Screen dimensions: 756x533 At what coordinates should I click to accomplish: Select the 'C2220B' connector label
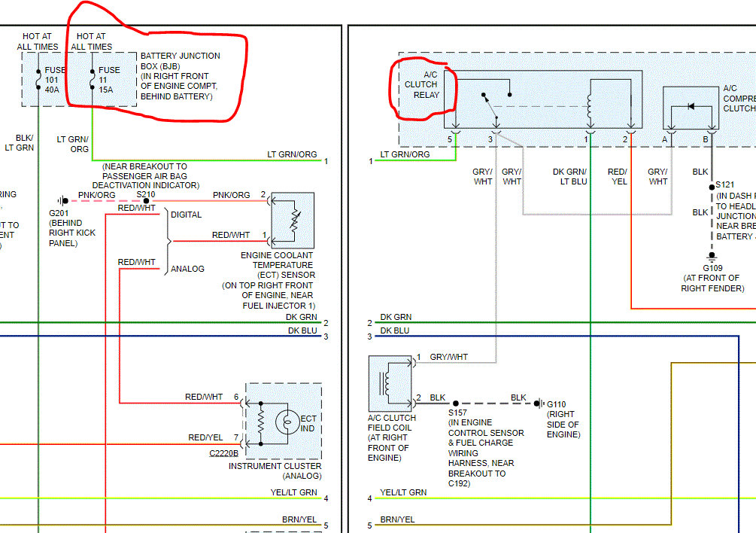tap(223, 453)
